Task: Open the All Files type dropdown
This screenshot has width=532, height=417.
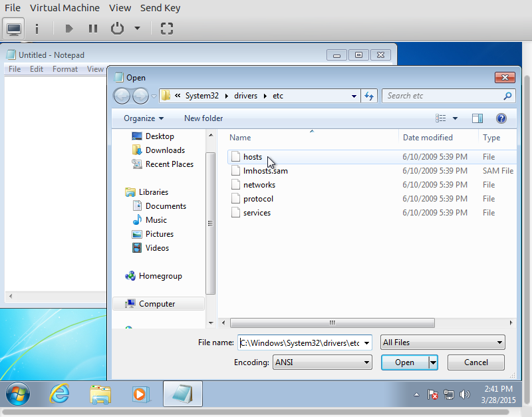Action: pyautogui.click(x=442, y=343)
